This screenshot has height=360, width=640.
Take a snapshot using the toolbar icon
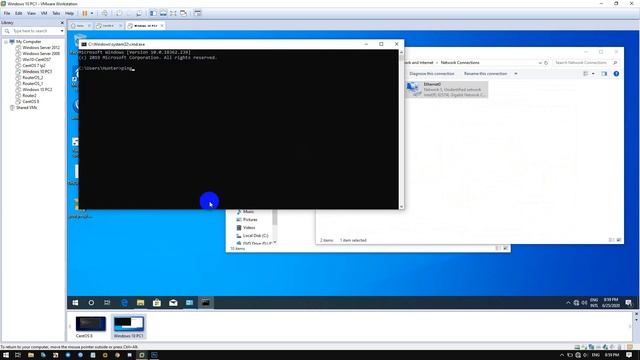[x=119, y=13]
